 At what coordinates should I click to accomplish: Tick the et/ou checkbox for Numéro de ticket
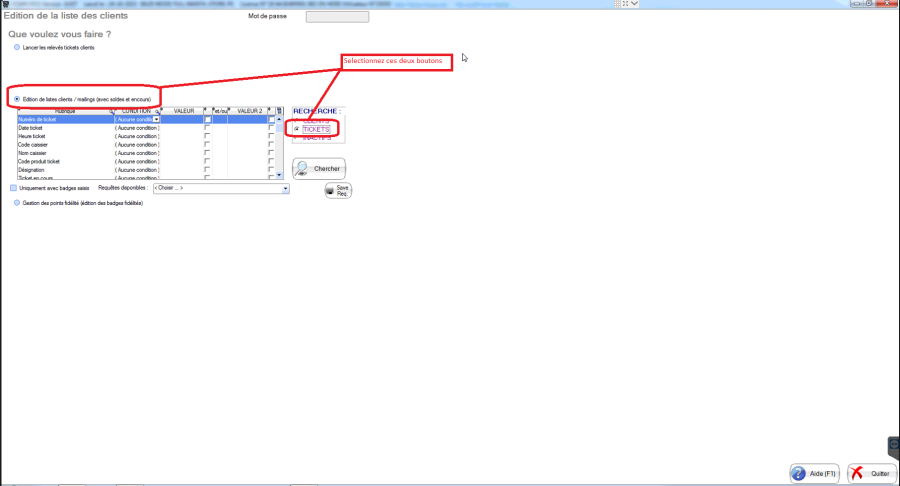pyautogui.click(x=208, y=119)
